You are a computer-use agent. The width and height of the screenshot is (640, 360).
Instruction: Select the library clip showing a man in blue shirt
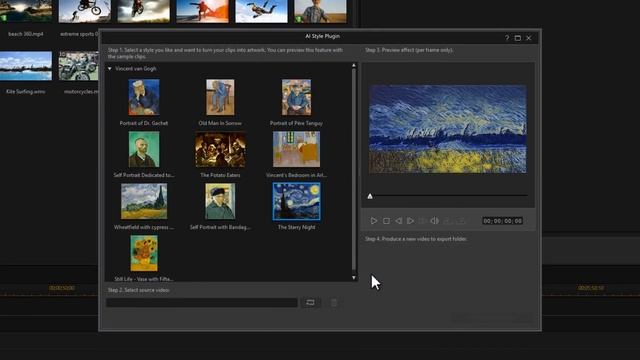click(320, 11)
